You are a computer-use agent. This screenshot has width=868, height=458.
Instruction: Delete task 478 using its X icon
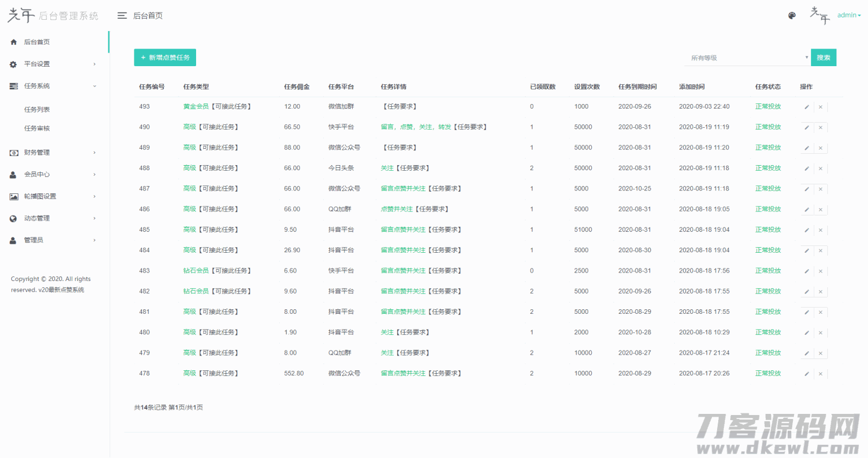(821, 374)
